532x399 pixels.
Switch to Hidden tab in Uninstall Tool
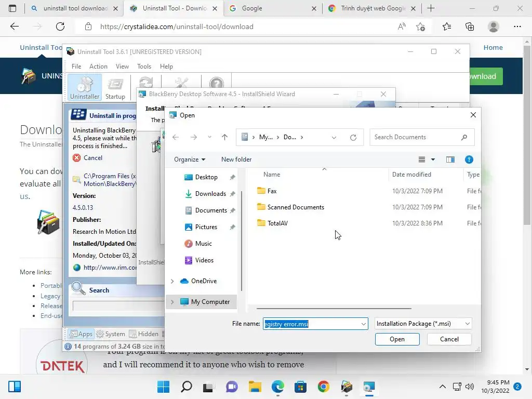coord(144,334)
